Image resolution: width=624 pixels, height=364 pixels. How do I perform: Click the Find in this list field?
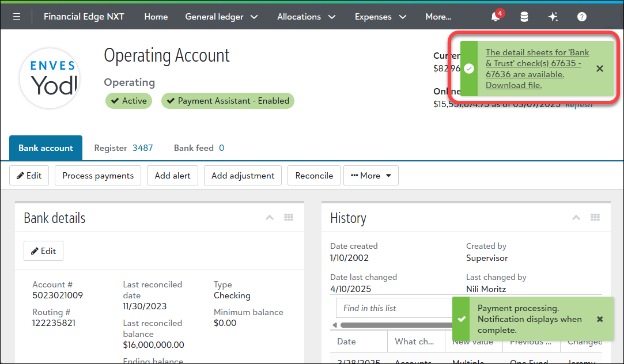tap(394, 308)
